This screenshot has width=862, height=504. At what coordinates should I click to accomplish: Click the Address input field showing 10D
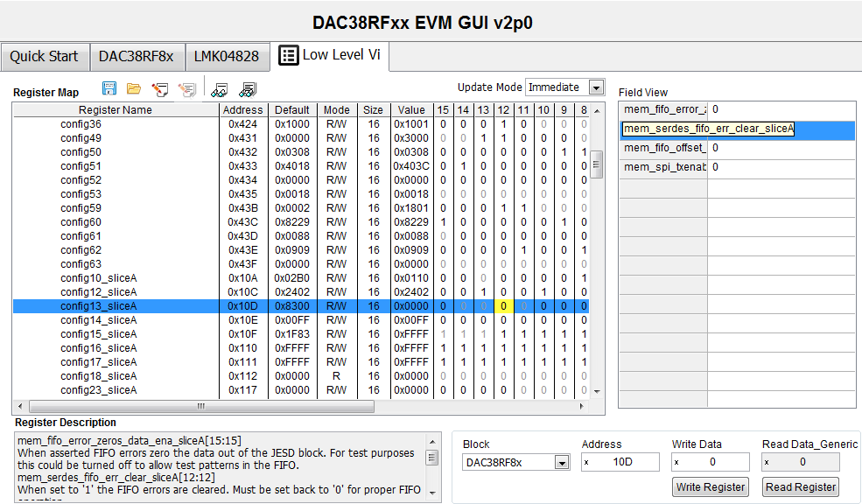point(620,462)
